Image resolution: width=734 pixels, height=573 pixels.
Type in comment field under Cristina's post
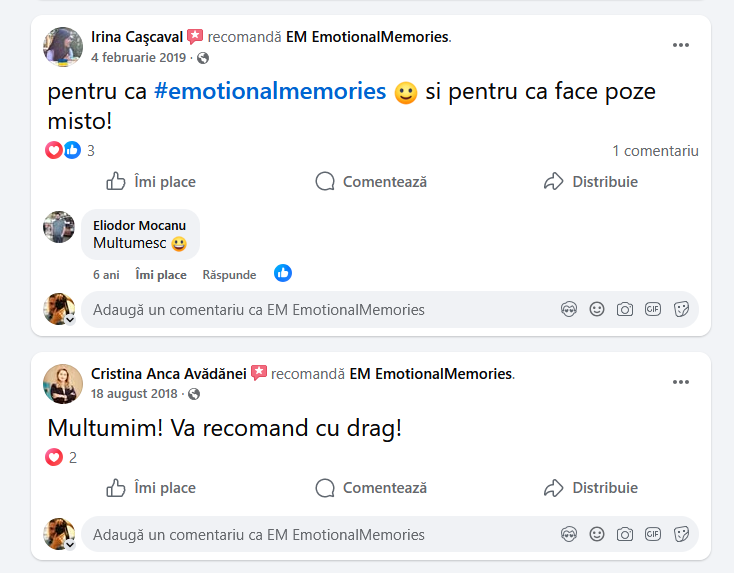(300, 535)
